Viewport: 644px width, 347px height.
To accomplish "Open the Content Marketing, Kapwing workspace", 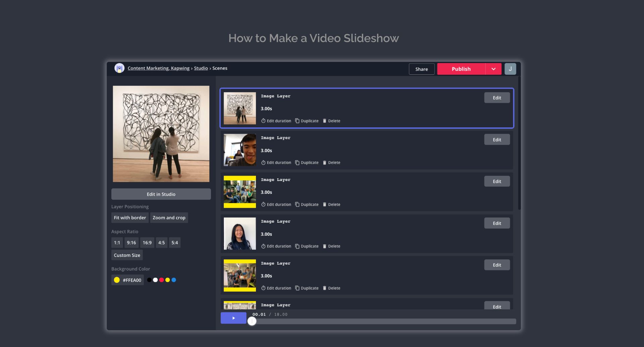I will pyautogui.click(x=158, y=68).
